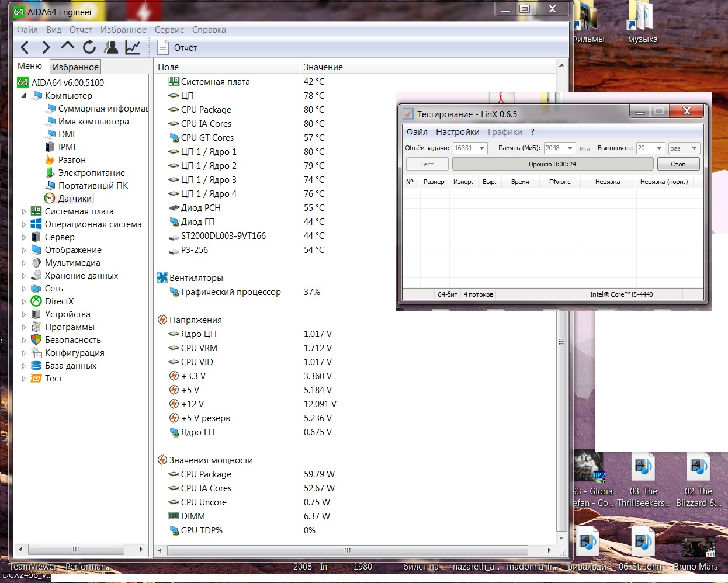This screenshot has width=728, height=583.
Task: Select the ST2000DL003-9VT166 drive row
Action: [354, 236]
